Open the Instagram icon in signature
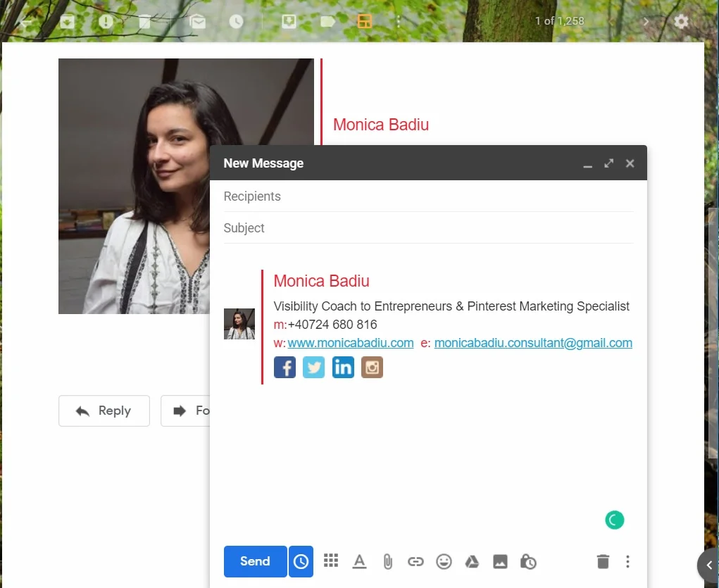719x588 pixels. pyautogui.click(x=372, y=368)
